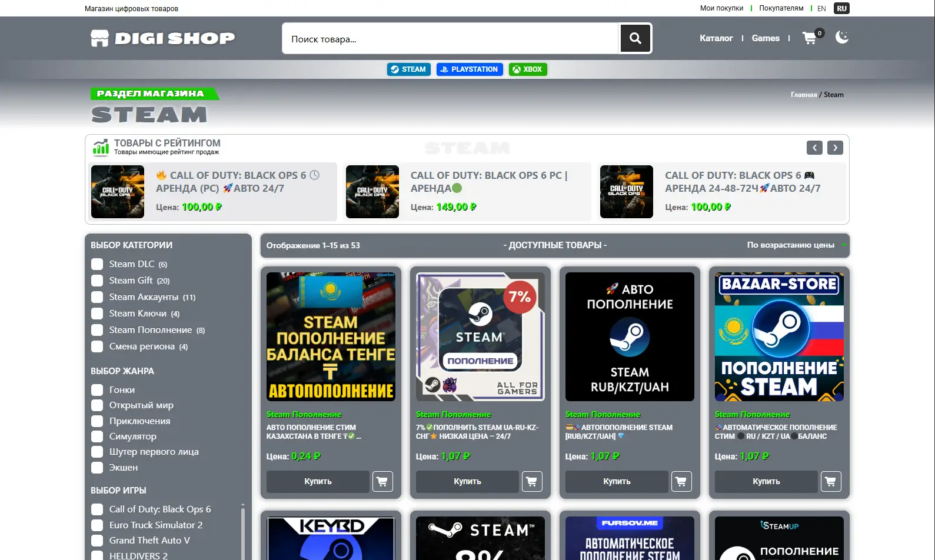This screenshot has width=935, height=560.
Task: Switch language to RU
Action: click(842, 8)
